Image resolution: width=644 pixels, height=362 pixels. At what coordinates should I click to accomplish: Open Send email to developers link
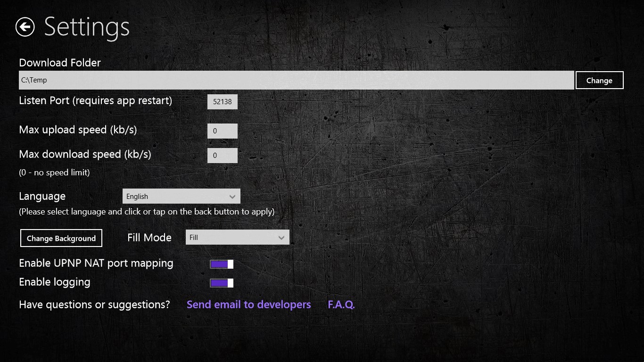pos(248,304)
